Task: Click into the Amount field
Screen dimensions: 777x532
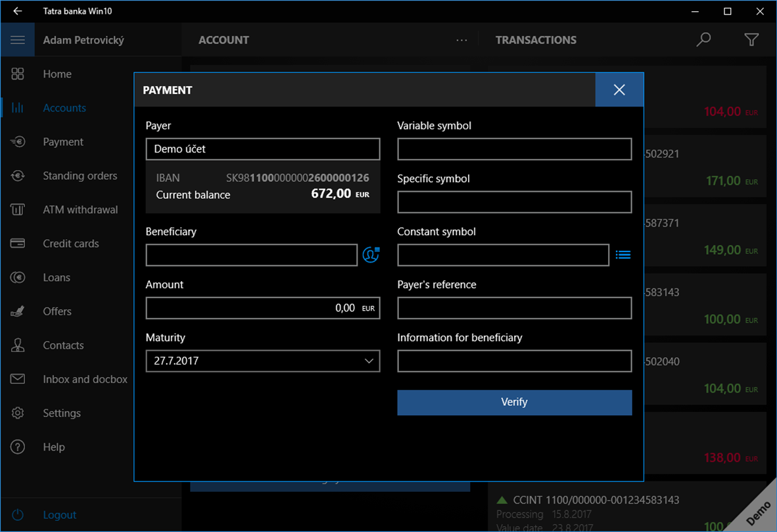Action: click(263, 308)
